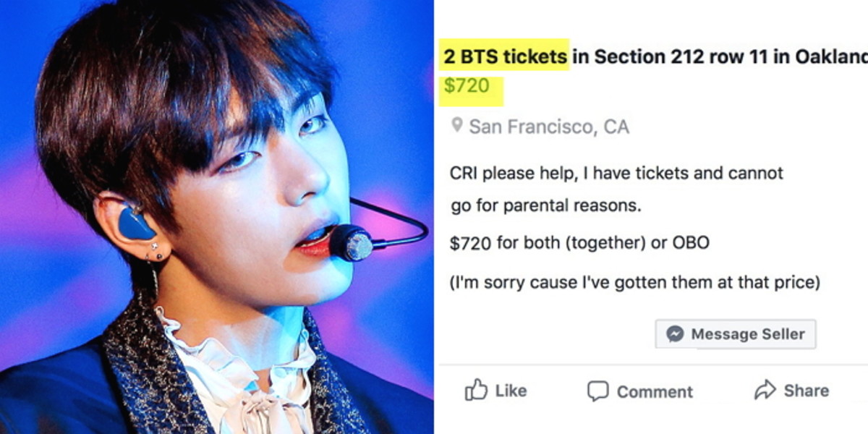Screen dimensions: 868x434
Task: Click the "CRI please help" description line
Action: pyautogui.click(x=616, y=174)
